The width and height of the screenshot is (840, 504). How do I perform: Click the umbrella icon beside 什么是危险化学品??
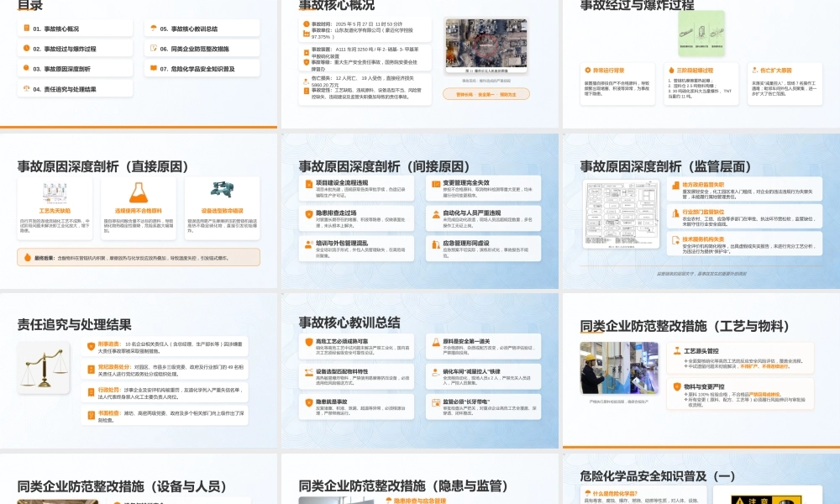(587, 493)
